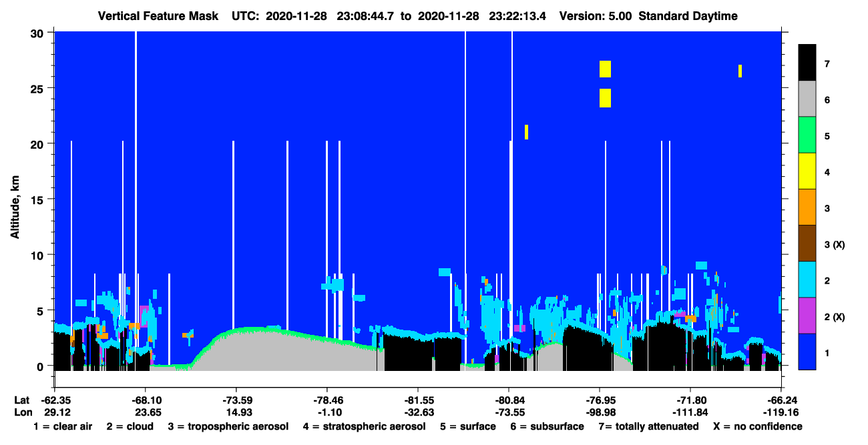Pick the brown 3 (X) colorbar swatch

pos(807,243)
